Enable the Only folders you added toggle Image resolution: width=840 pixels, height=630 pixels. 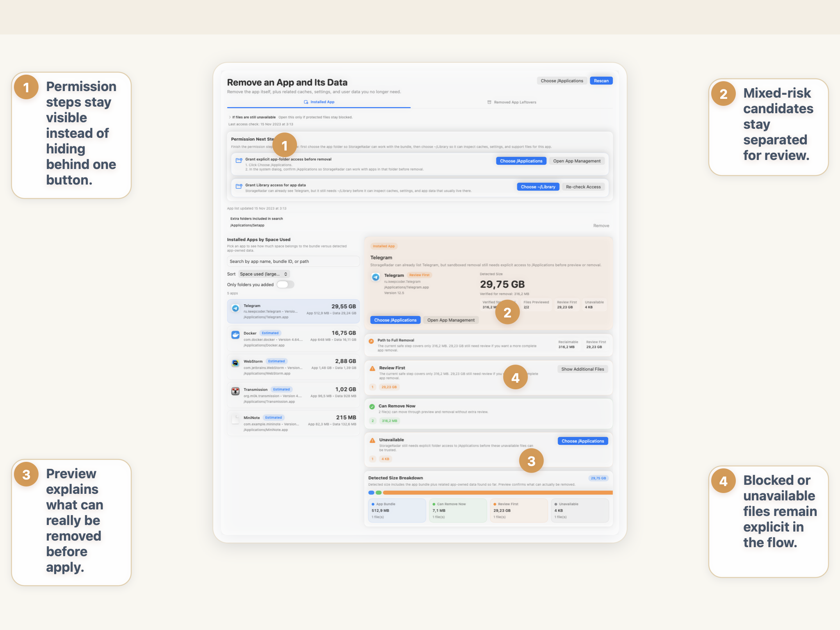point(285,284)
